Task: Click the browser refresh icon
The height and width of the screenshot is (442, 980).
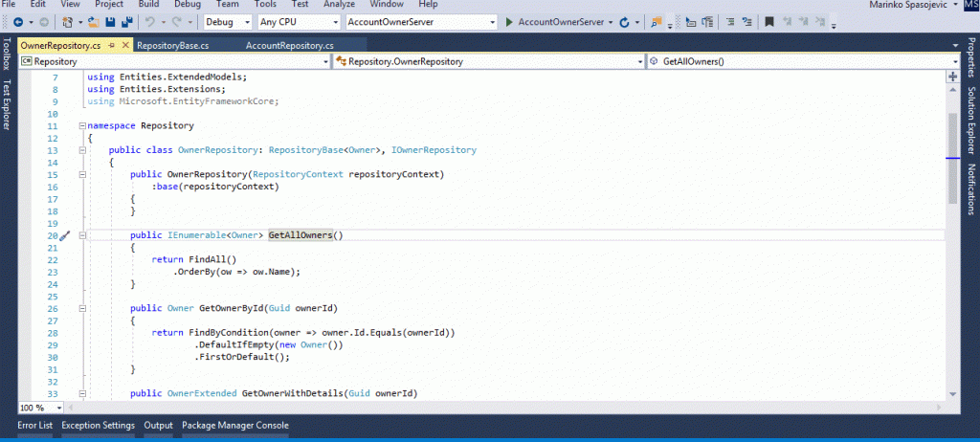Action: coord(625,21)
